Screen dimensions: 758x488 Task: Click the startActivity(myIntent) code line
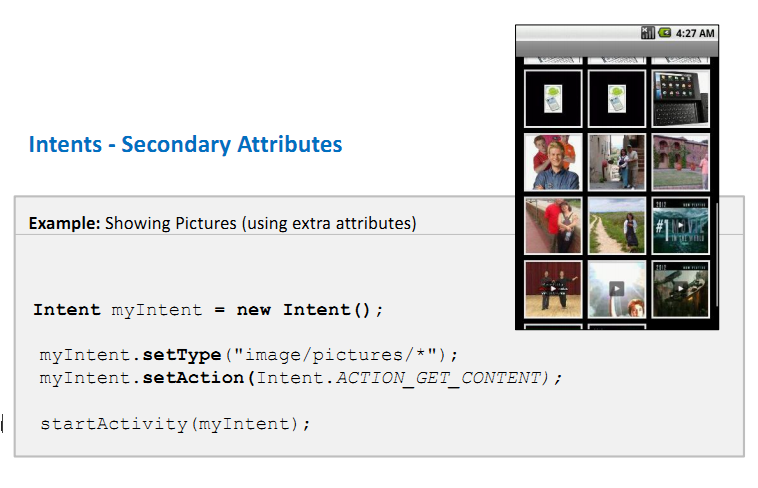click(x=175, y=424)
